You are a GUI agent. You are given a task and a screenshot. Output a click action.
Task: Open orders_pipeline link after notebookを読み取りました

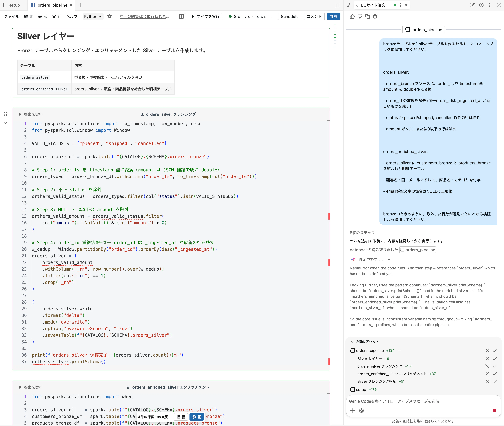tap(418, 250)
